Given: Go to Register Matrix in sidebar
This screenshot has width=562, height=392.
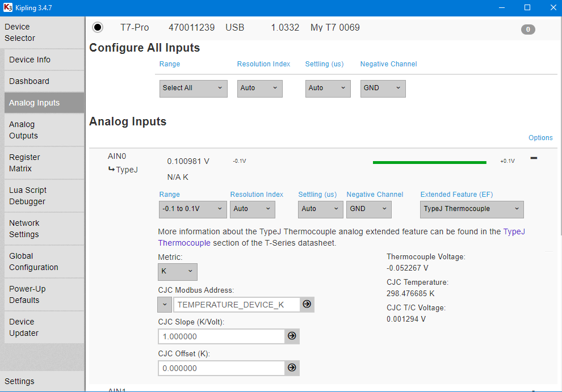Looking at the screenshot, I should pos(24,163).
